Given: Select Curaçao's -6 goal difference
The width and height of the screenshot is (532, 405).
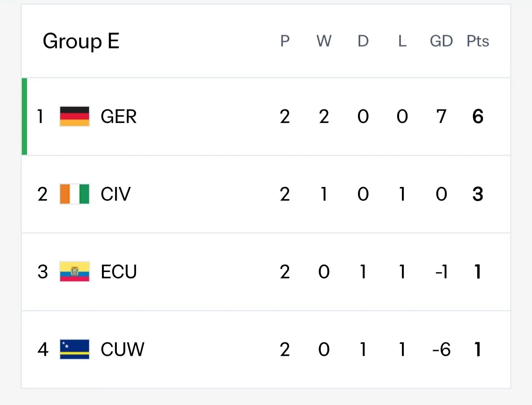Looking at the screenshot, I should (x=441, y=350).
